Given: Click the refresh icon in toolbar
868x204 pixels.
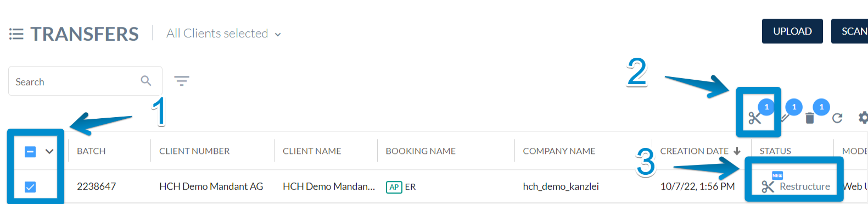Looking at the screenshot, I should coord(837,118).
